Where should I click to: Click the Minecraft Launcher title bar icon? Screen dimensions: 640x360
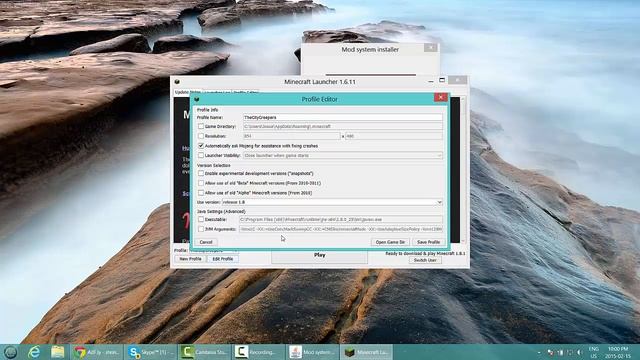click(177, 82)
